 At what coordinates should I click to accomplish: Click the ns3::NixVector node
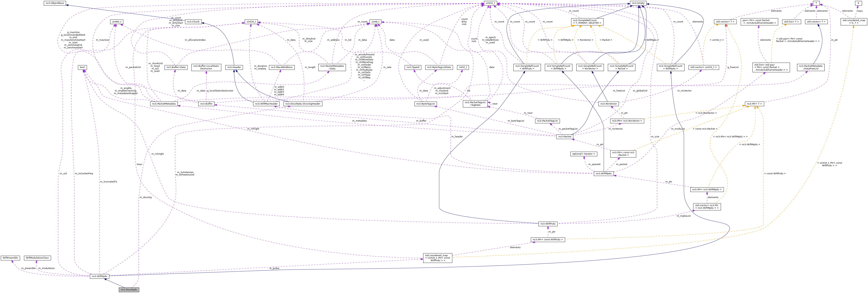[x=608, y=104]
